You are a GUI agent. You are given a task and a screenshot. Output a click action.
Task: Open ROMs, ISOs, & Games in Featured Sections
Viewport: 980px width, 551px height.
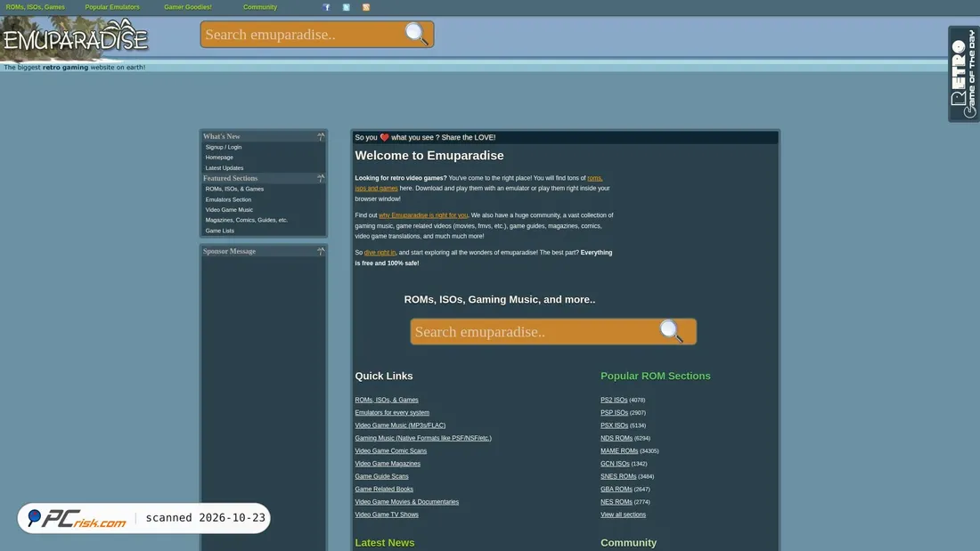tap(234, 190)
